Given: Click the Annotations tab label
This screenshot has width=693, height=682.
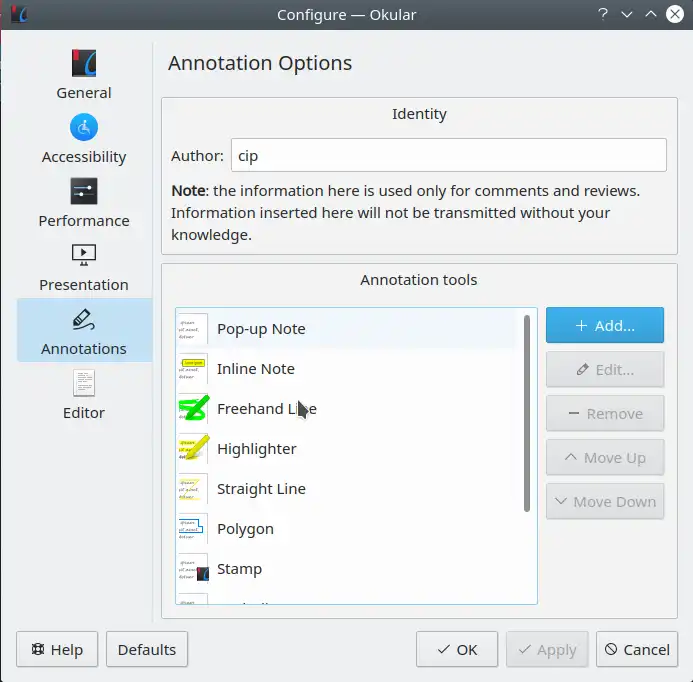Looking at the screenshot, I should [x=84, y=349].
